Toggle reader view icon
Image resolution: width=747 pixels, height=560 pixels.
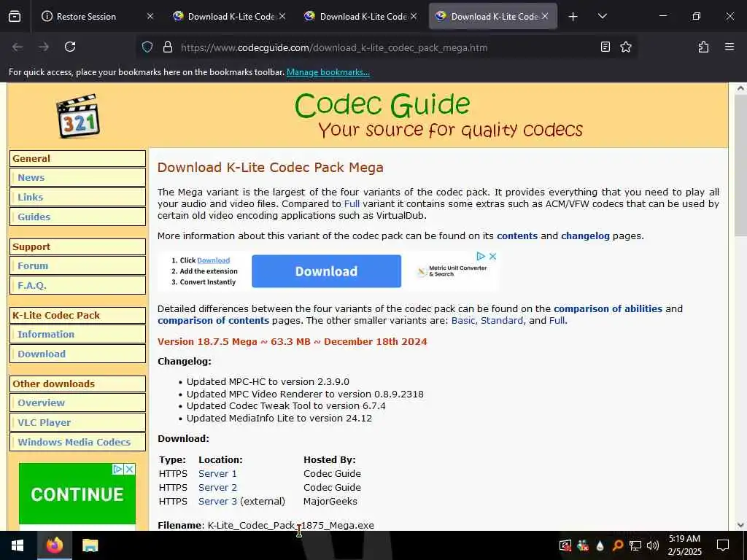pos(605,47)
